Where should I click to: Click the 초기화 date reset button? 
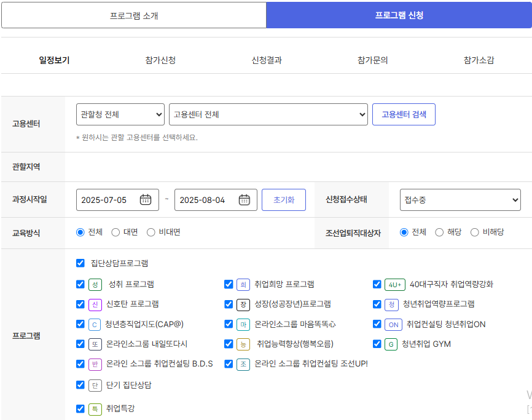pyautogui.click(x=284, y=200)
